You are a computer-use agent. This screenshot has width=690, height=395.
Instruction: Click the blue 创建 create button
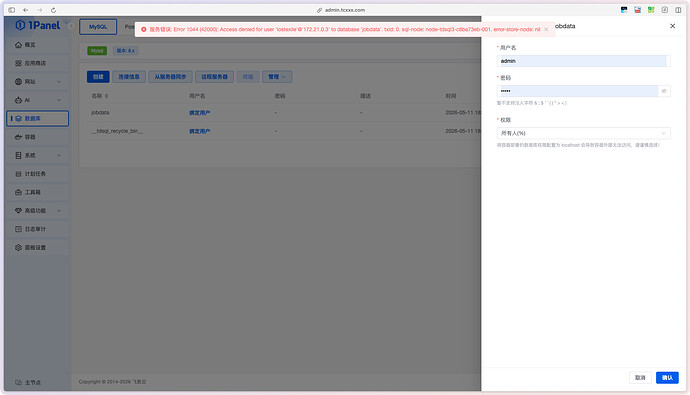tap(98, 77)
